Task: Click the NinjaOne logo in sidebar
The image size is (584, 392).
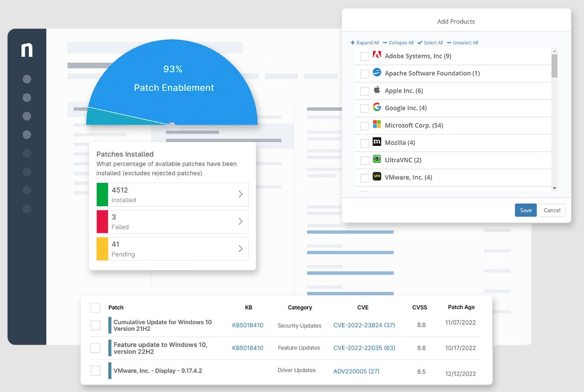Action: coord(27,50)
